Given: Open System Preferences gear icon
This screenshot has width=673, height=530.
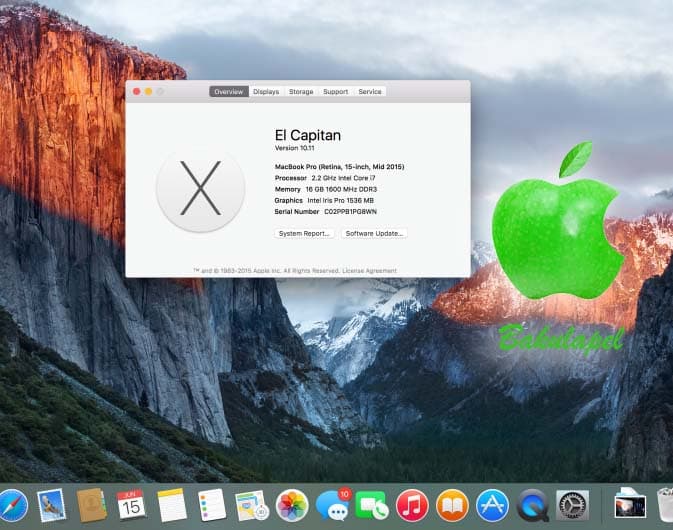Looking at the screenshot, I should click(x=573, y=506).
